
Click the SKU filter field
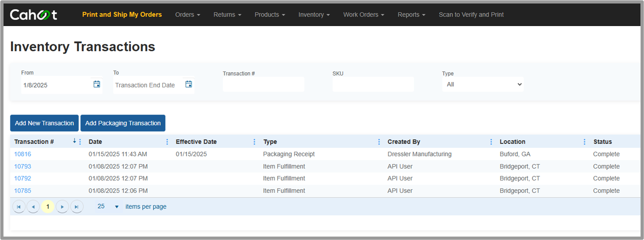373,84
